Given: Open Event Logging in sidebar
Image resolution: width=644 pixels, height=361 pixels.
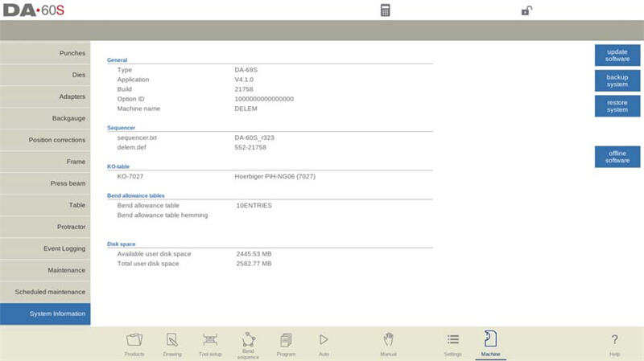Looking at the screenshot, I should (45, 248).
